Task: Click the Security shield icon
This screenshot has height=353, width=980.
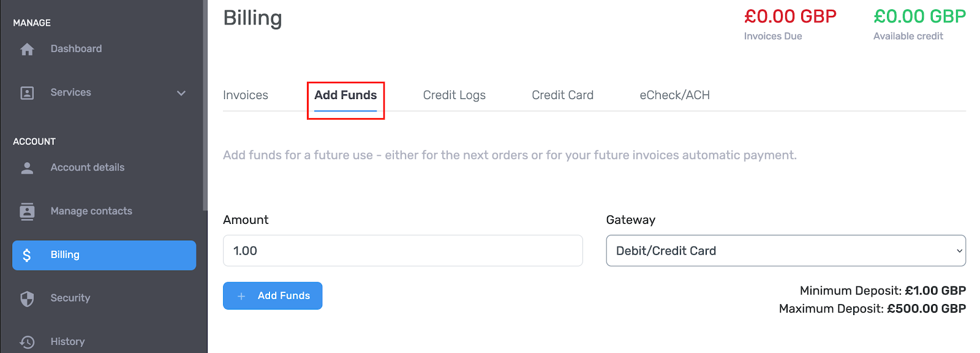Action: (27, 299)
